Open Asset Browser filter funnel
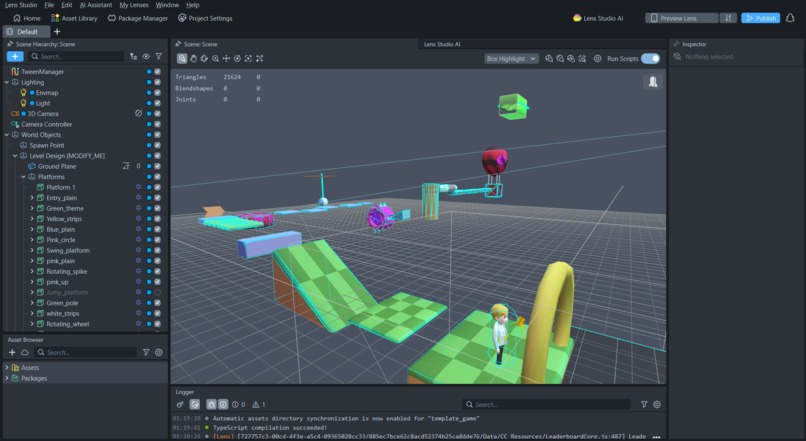Screen dimensions: 806x441 [x=146, y=352]
